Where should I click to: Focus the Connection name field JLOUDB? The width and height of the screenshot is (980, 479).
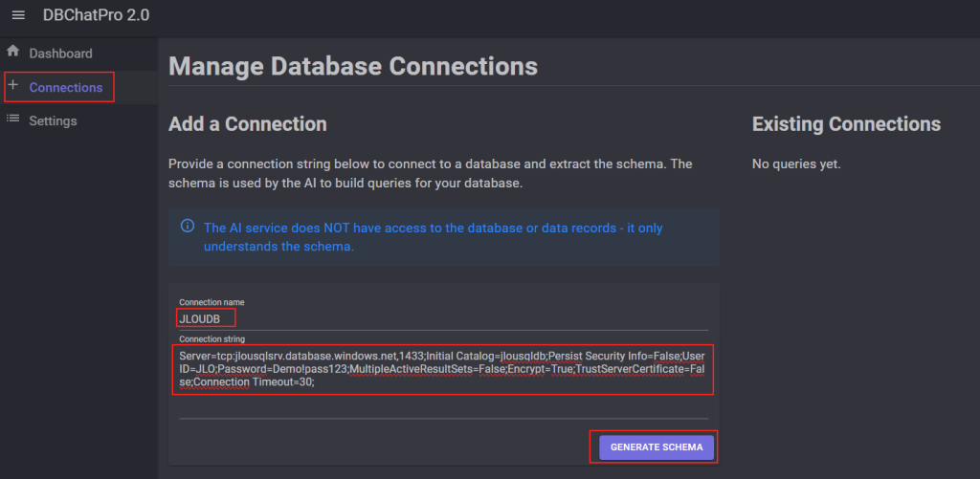(x=444, y=318)
